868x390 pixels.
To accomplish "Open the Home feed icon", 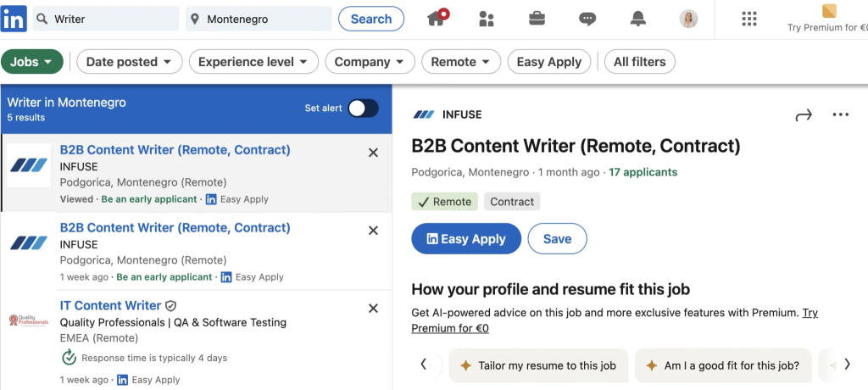I will point(437,19).
